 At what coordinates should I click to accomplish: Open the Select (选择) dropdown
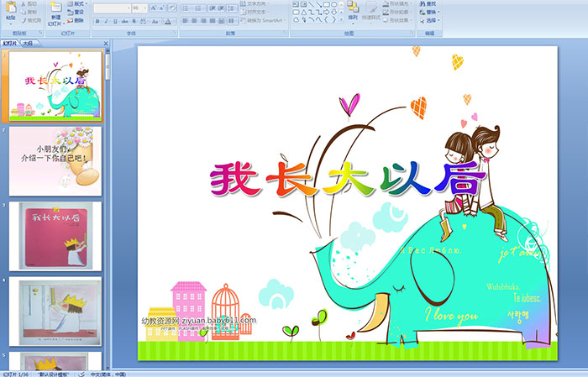(430, 20)
